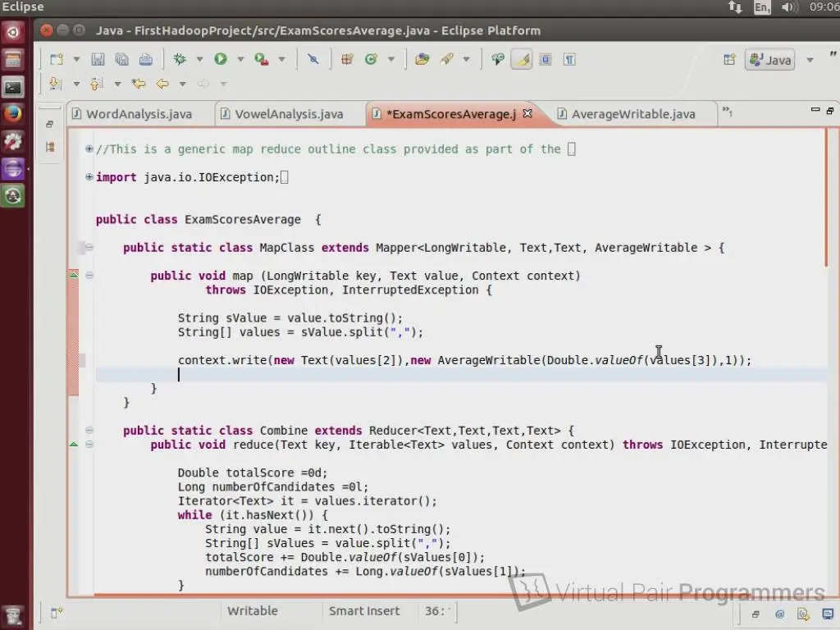The height and width of the screenshot is (630, 840).
Task: Open the External Tools dropdown arrow
Action: 282,59
